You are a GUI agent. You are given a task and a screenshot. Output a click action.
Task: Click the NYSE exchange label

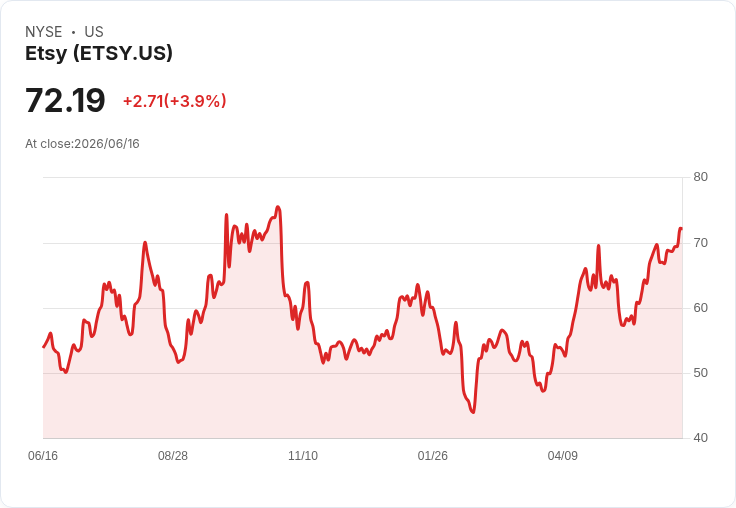point(44,32)
